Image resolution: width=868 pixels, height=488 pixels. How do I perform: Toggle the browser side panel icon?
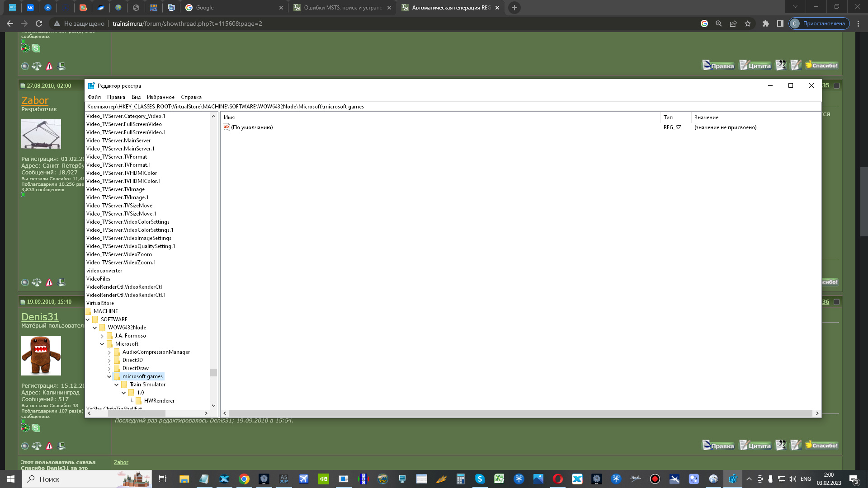(780, 23)
